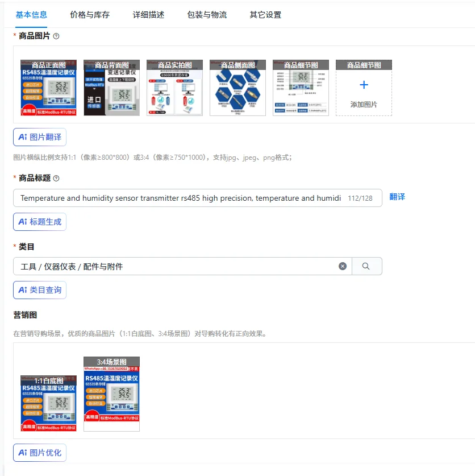Screen dimensions: 475x476
Task: Click the category search magnifier icon
Action: pyautogui.click(x=366, y=266)
